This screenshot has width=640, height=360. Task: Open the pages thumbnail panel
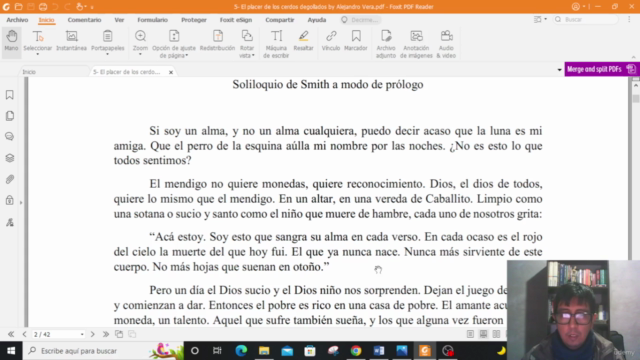(9, 116)
